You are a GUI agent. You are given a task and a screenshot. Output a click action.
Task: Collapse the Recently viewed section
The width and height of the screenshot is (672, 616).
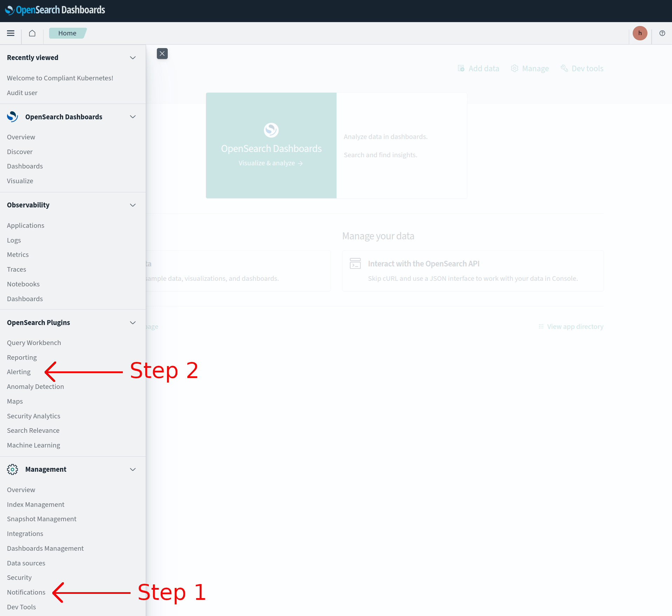click(x=133, y=58)
